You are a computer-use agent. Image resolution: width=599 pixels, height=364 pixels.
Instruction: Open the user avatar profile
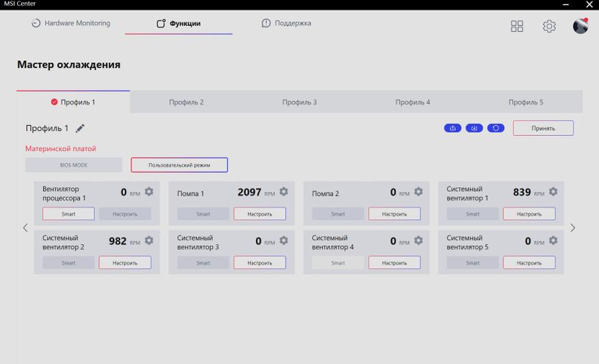click(x=581, y=26)
